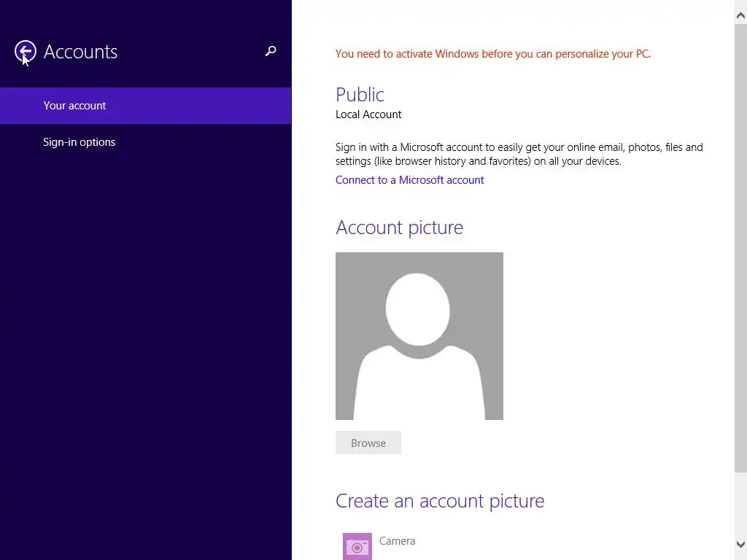
Task: Click the Browse button
Action: [368, 443]
